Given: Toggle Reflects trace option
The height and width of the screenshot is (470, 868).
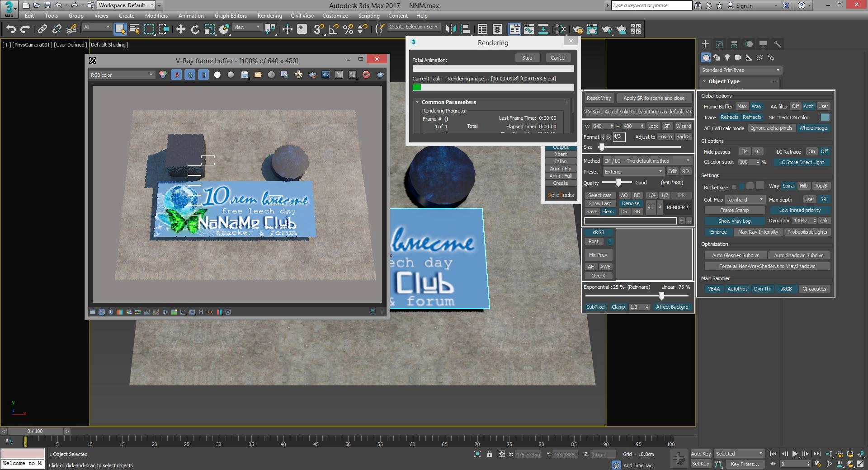Looking at the screenshot, I should [x=729, y=117].
